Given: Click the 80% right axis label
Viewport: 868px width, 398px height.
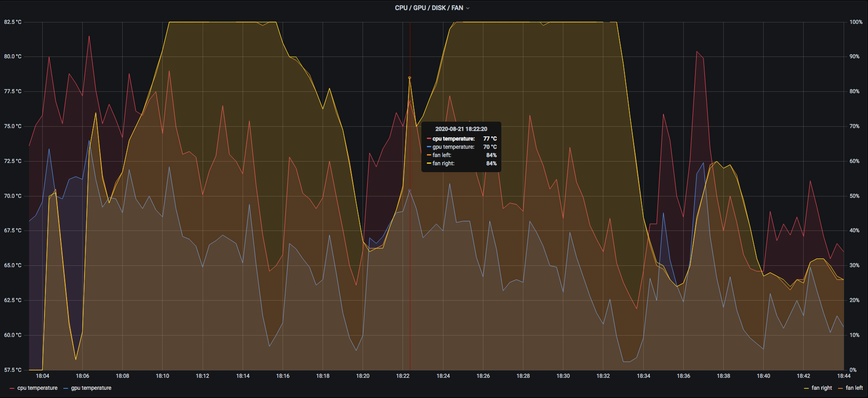Looking at the screenshot, I should click(x=854, y=91).
